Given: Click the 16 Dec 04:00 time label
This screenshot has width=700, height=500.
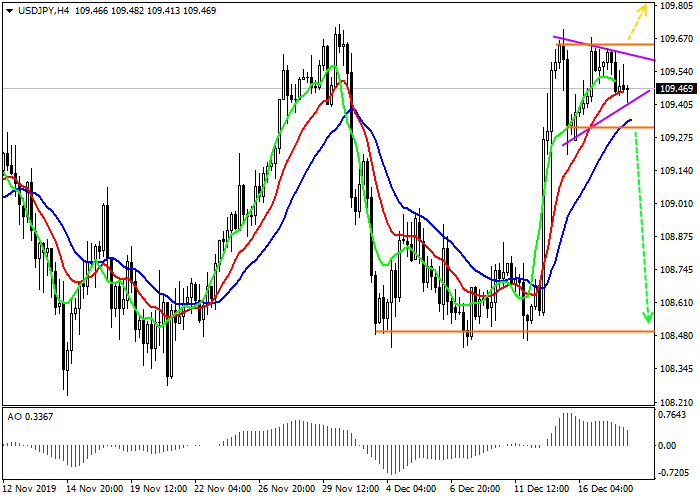Looking at the screenshot, I should 605,490.
